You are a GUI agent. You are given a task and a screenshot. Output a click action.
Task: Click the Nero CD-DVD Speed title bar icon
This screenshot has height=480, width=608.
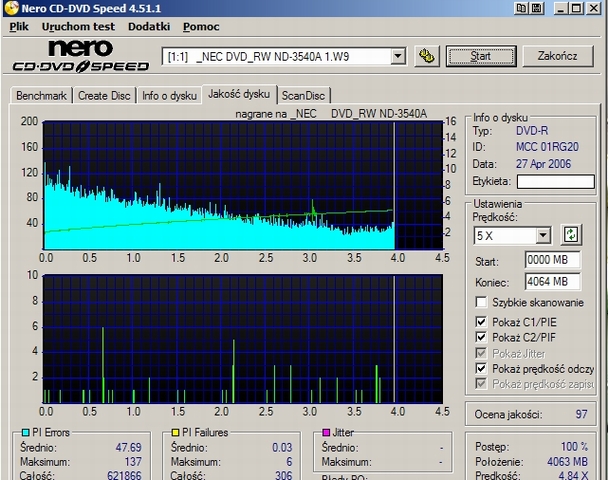[x=11, y=8]
